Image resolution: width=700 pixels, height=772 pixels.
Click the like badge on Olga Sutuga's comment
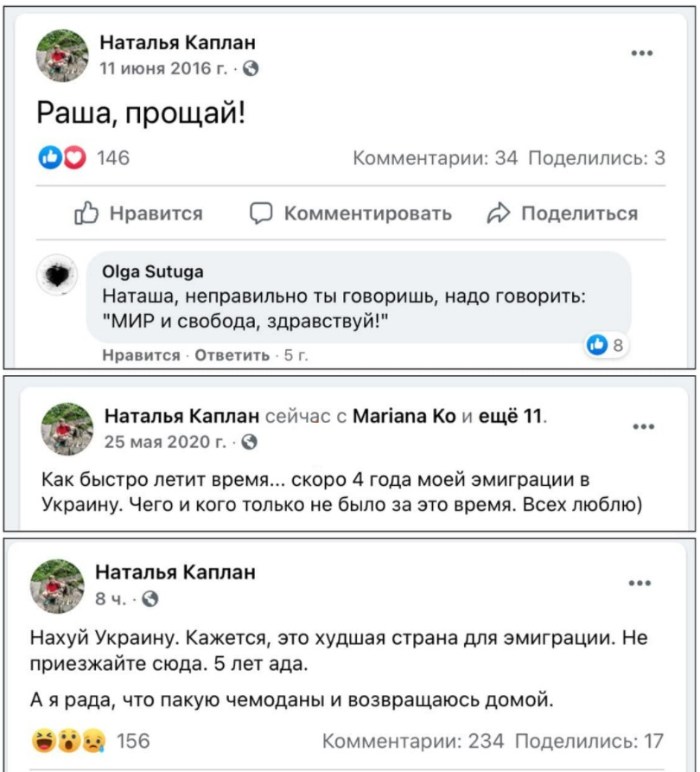(x=605, y=345)
